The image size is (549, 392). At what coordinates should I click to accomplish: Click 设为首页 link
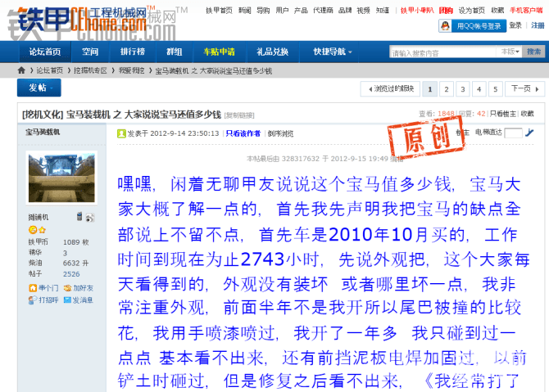pos(472,11)
